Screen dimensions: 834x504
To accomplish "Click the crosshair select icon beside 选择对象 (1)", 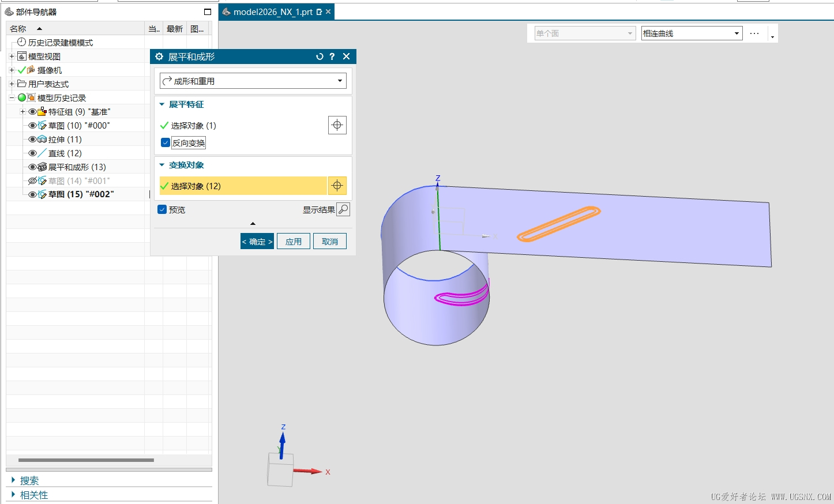I will coord(337,125).
